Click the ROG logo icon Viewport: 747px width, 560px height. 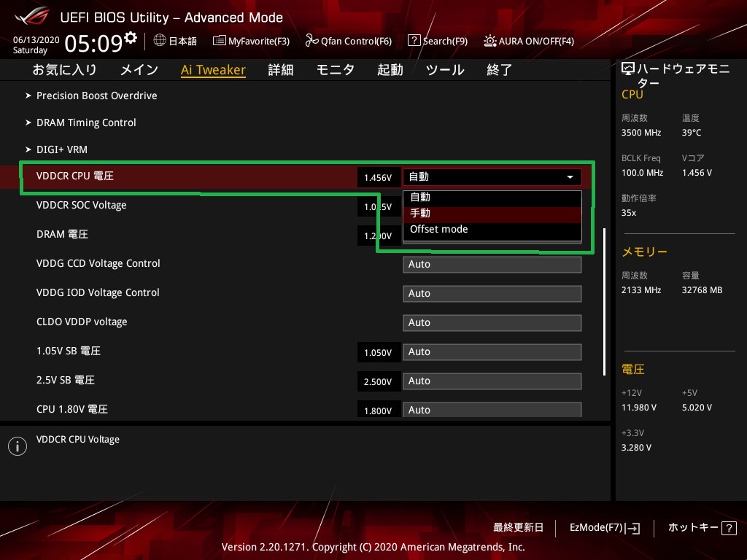coord(32,16)
